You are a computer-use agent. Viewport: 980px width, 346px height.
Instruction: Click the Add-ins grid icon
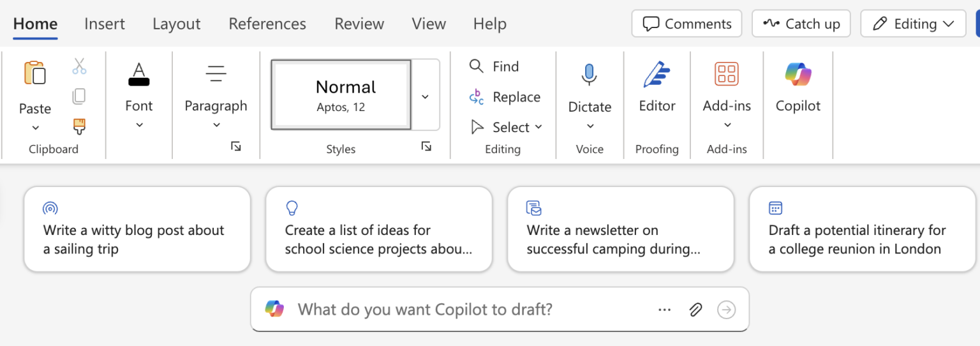point(726,75)
